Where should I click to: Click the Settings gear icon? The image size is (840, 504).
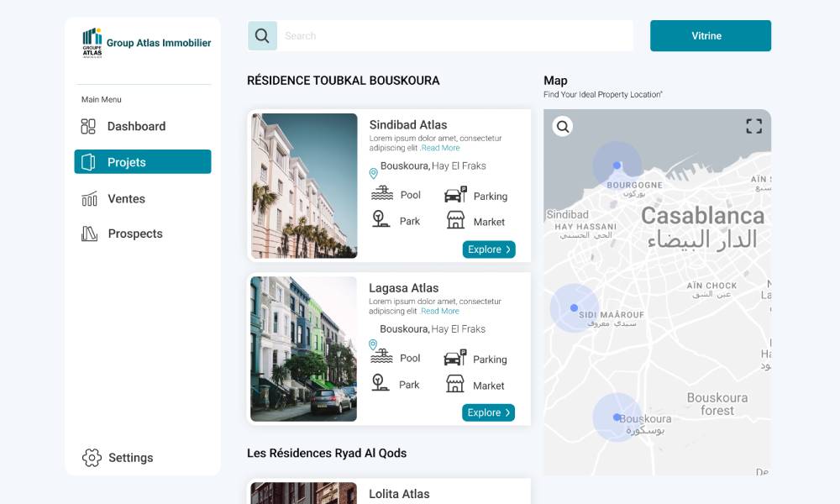(x=92, y=458)
